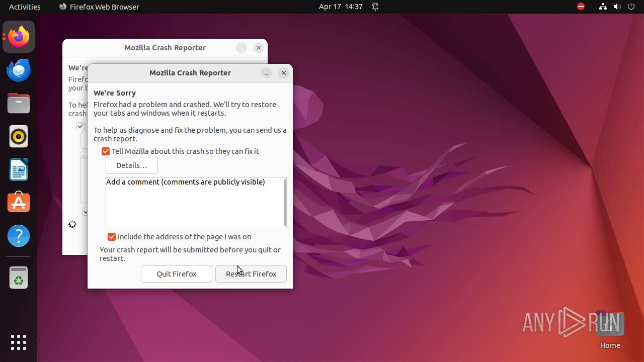Click the 'We're Sorry' heading text

coord(115,93)
